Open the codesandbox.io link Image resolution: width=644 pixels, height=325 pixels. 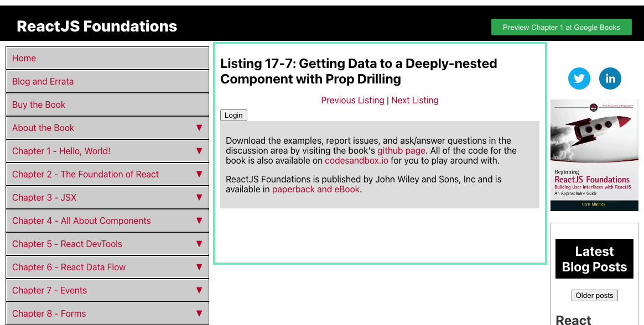pyautogui.click(x=356, y=160)
